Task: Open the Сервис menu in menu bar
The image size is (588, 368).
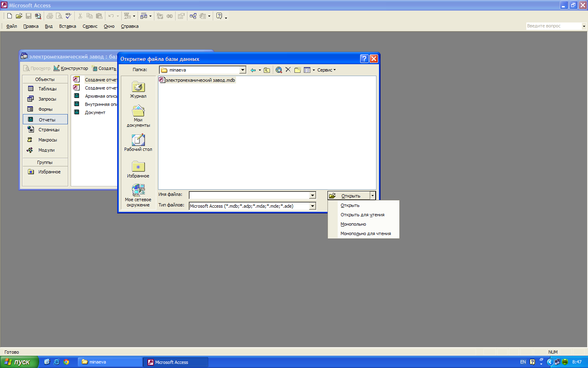Action: point(90,26)
